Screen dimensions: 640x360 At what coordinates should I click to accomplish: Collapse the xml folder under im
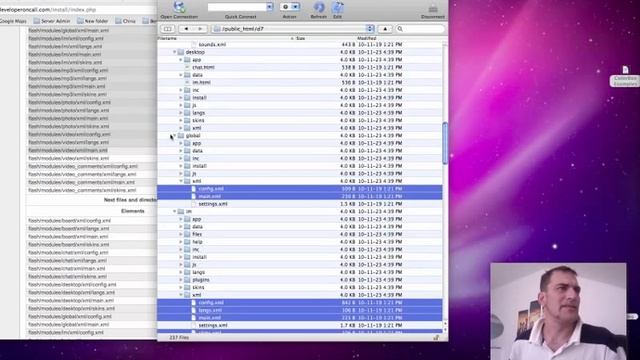[x=181, y=295]
